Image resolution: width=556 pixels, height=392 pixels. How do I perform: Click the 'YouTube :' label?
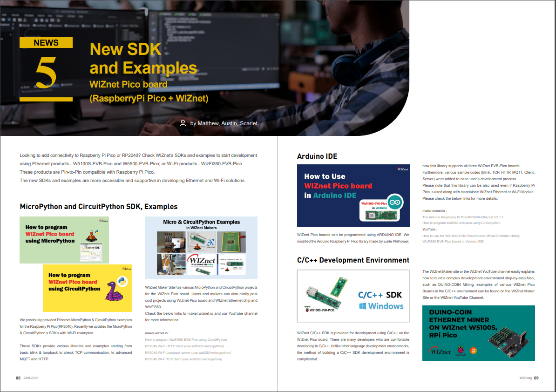click(x=429, y=230)
